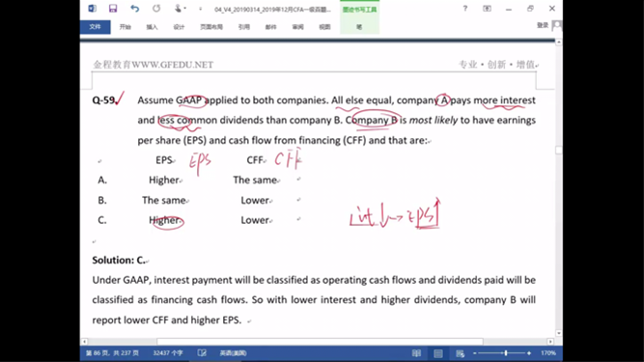Open the touch/mouse mode dropdown

[x=180, y=9]
